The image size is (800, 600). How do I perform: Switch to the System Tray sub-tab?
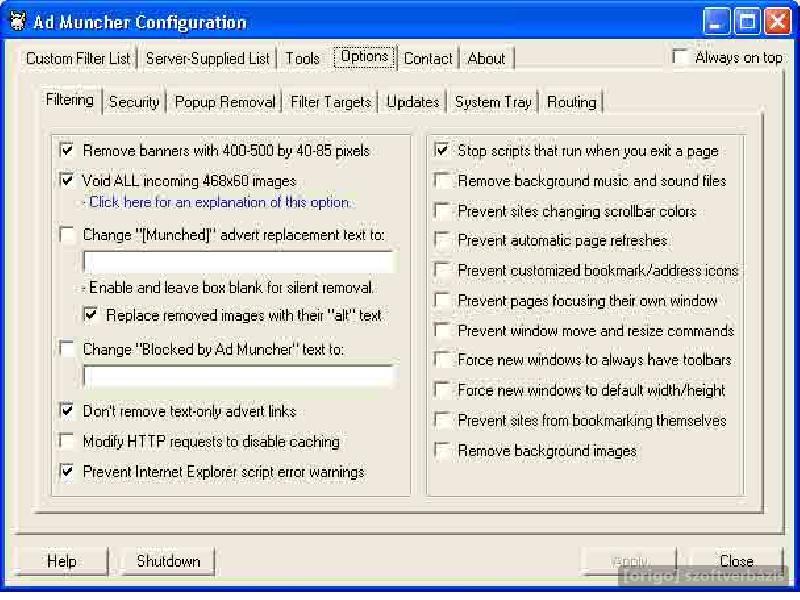[x=493, y=102]
